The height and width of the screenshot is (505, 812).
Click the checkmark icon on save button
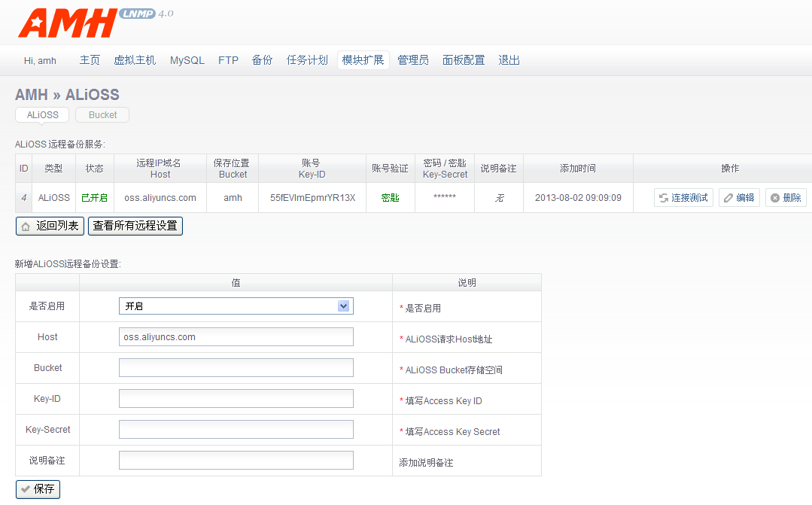[26, 489]
